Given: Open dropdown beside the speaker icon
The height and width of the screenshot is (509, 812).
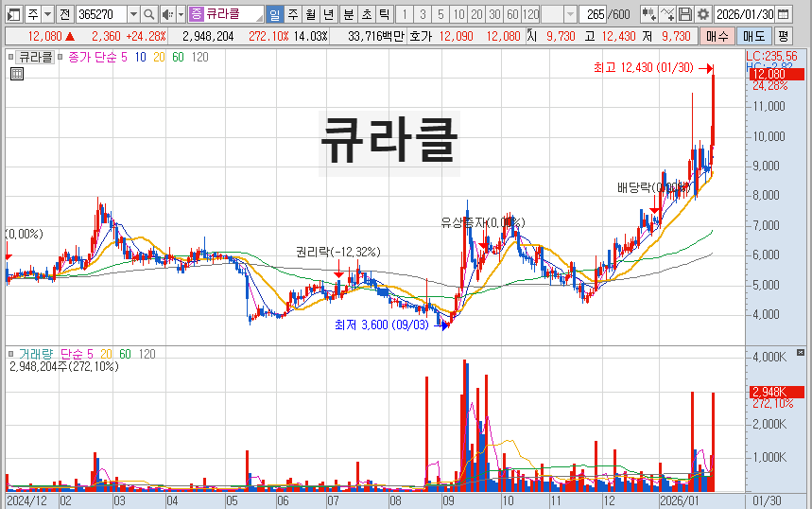Looking at the screenshot, I should click(x=181, y=14).
